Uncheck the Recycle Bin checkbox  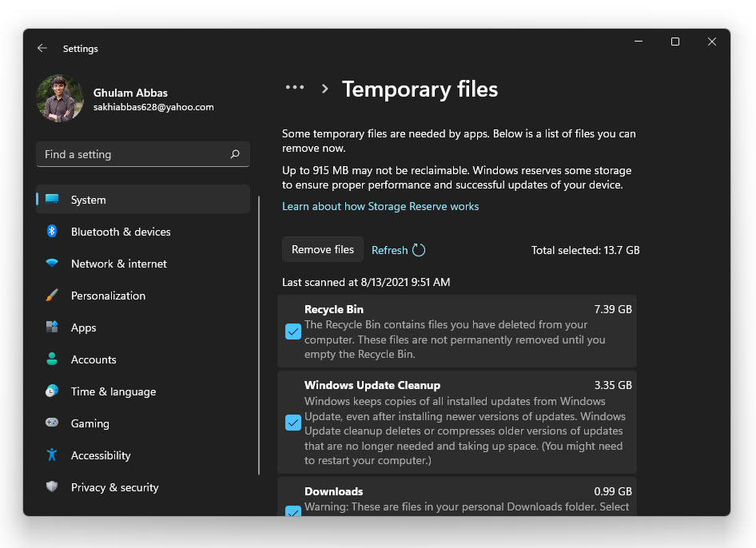(x=293, y=332)
